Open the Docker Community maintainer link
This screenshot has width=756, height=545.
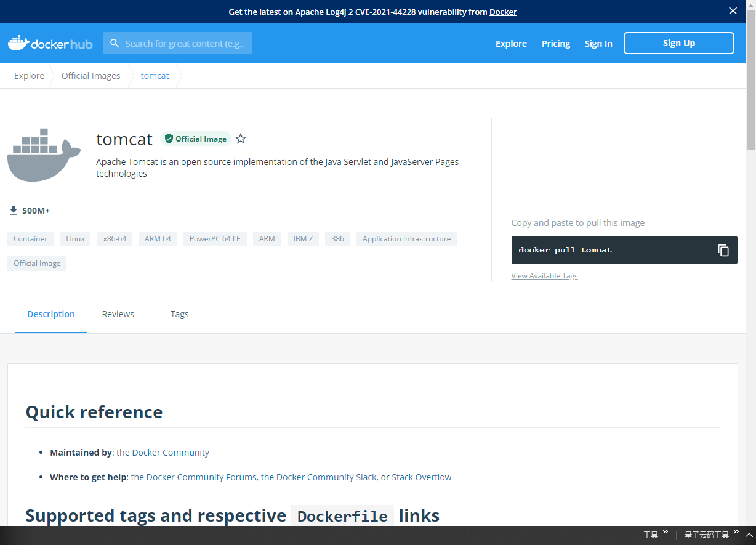163,453
